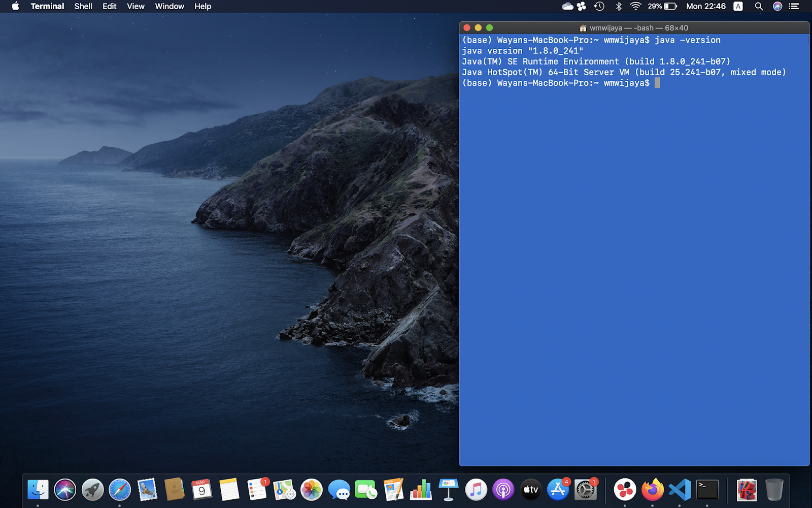
Task: Open the Wi-Fi status menu
Action: 635,6
